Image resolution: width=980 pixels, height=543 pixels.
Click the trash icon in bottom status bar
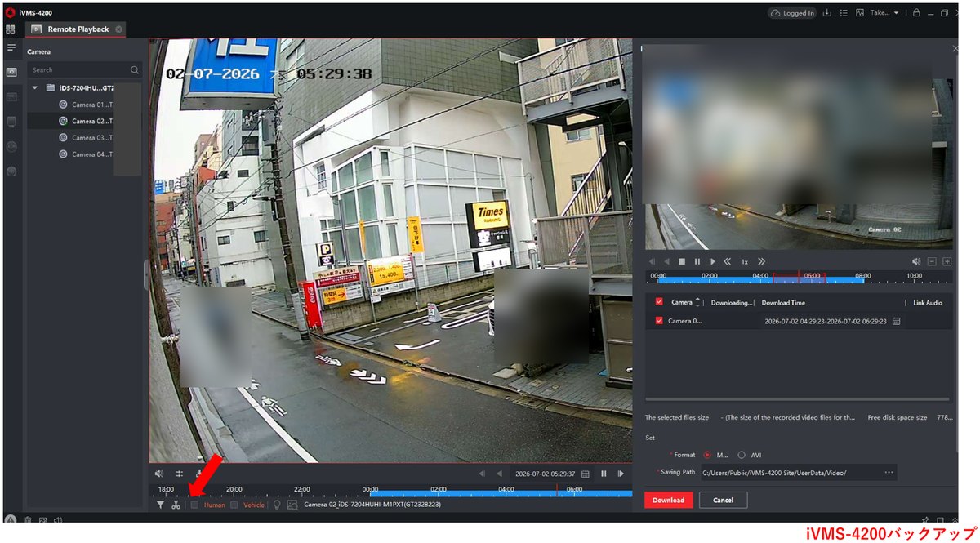[x=27, y=520]
